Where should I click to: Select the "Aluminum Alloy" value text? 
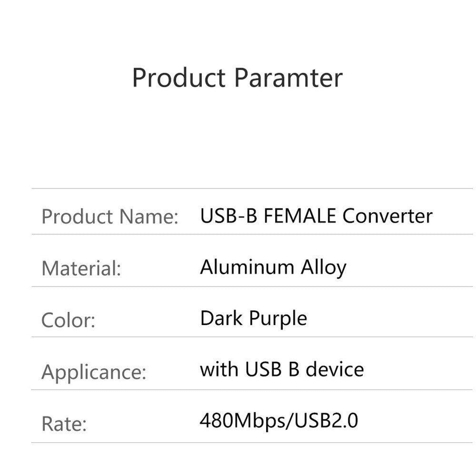pos(273,267)
